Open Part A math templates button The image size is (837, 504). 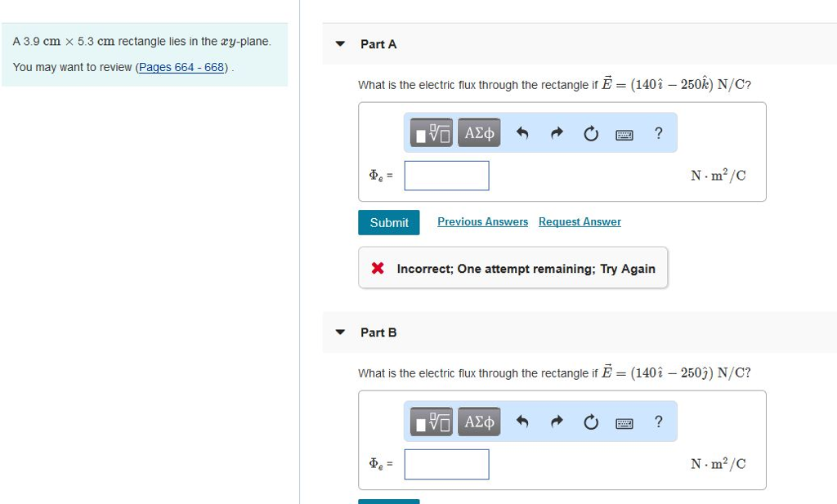coord(432,133)
